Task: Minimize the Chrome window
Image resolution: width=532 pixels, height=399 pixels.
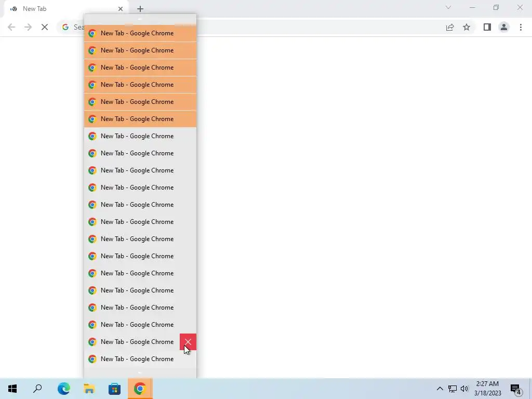Action: (472, 7)
